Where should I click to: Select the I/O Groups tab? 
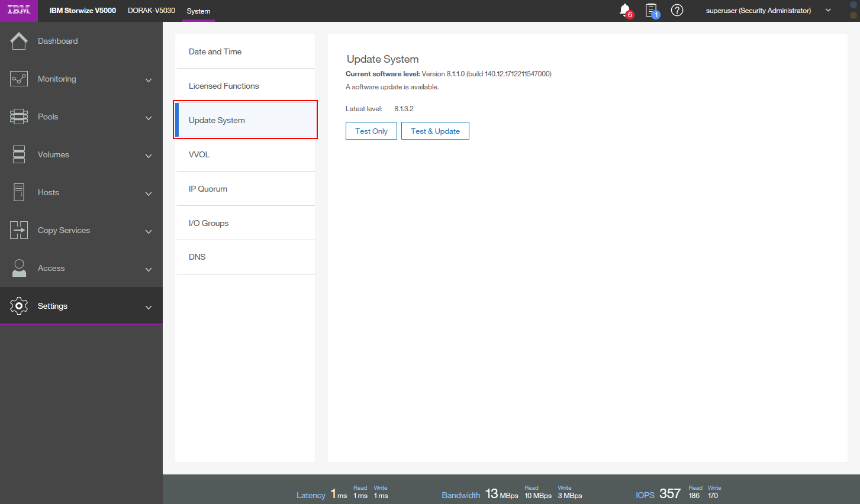click(245, 223)
